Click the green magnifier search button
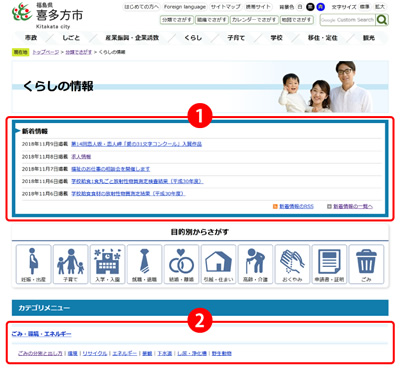 382,20
